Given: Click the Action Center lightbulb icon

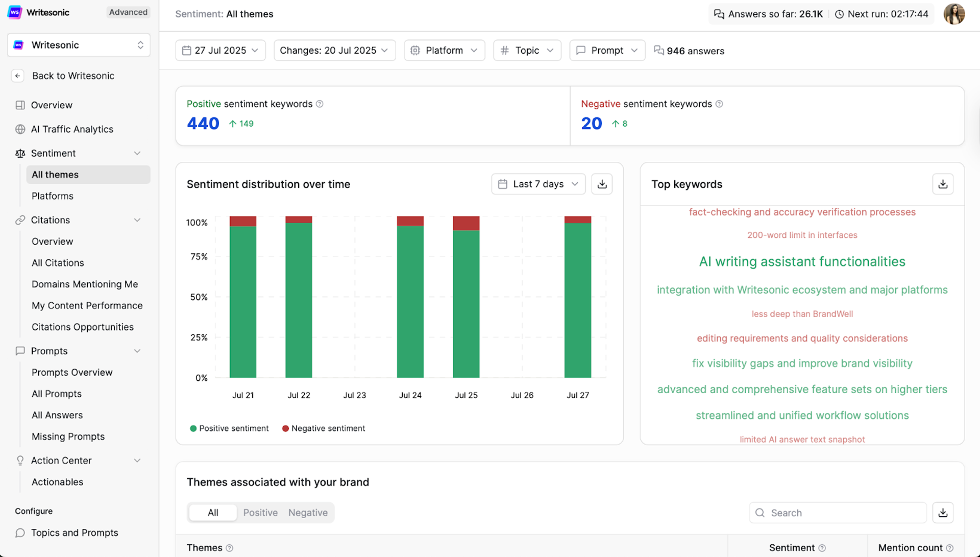Looking at the screenshot, I should (x=20, y=461).
